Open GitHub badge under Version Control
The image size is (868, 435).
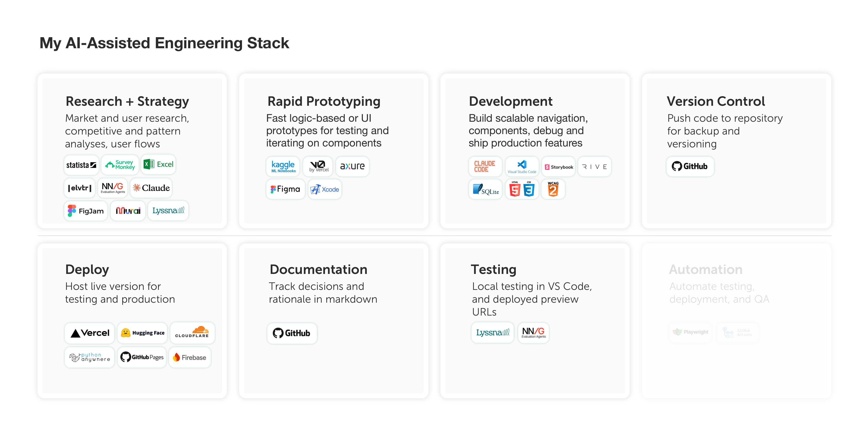tap(690, 166)
